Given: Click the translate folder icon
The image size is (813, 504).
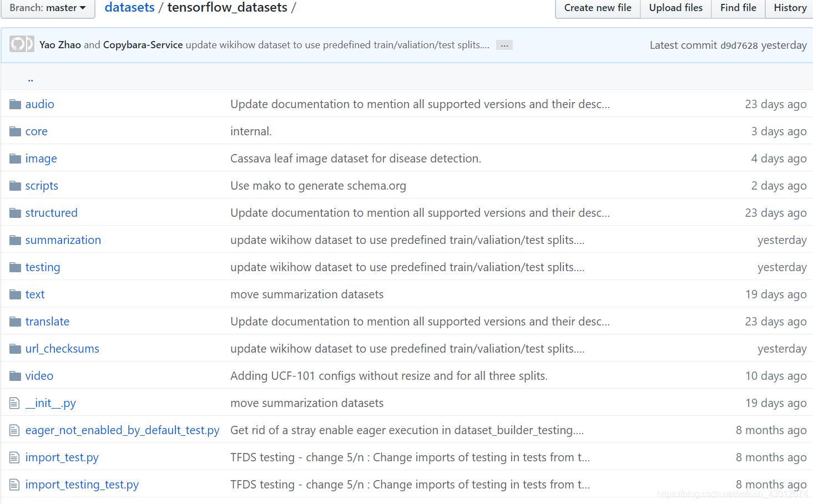Looking at the screenshot, I should pos(15,322).
